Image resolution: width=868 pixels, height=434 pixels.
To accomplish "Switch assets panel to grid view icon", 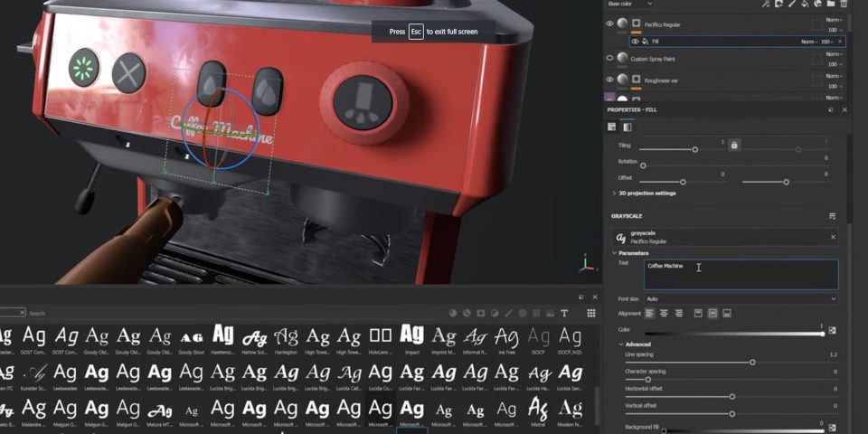I will pyautogui.click(x=590, y=313).
